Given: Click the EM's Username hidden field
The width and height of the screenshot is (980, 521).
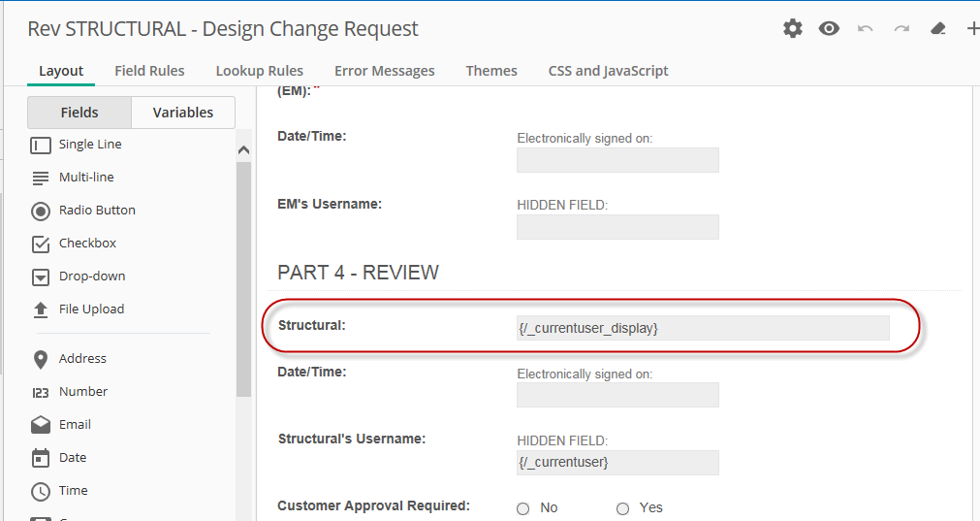Looking at the screenshot, I should (617, 227).
